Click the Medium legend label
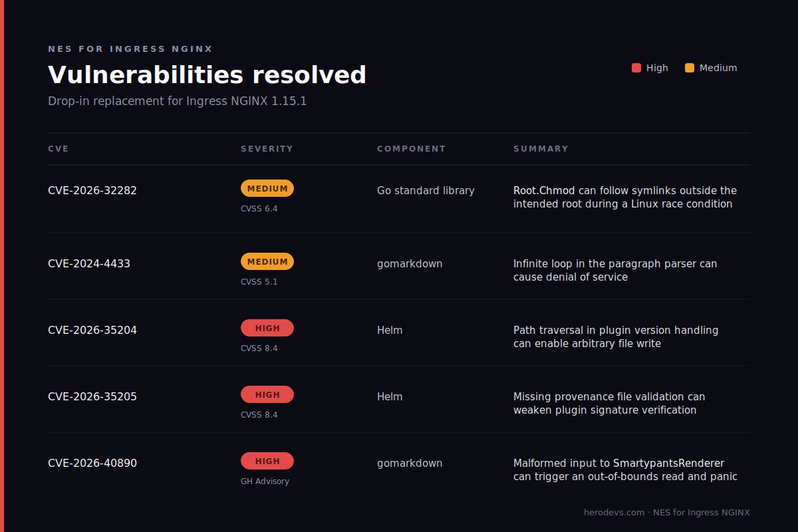Viewport: 798px width, 532px height. pyautogui.click(x=718, y=68)
